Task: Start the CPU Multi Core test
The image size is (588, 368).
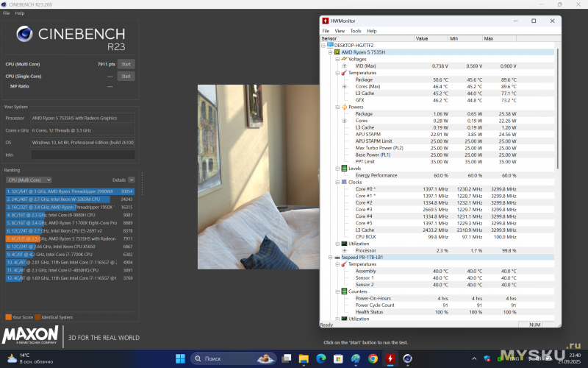Action: (x=126, y=64)
